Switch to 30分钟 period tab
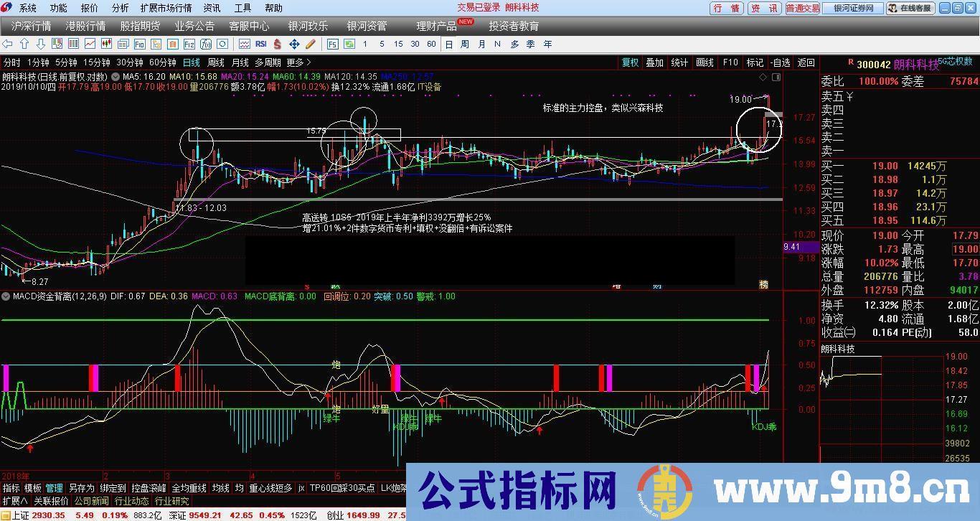 pyautogui.click(x=130, y=62)
